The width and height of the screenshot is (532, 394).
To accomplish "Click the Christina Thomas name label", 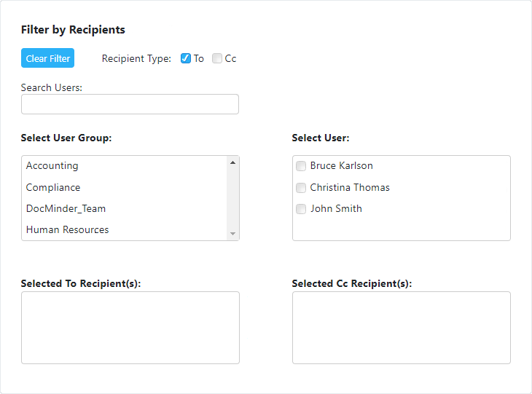I will (x=350, y=187).
